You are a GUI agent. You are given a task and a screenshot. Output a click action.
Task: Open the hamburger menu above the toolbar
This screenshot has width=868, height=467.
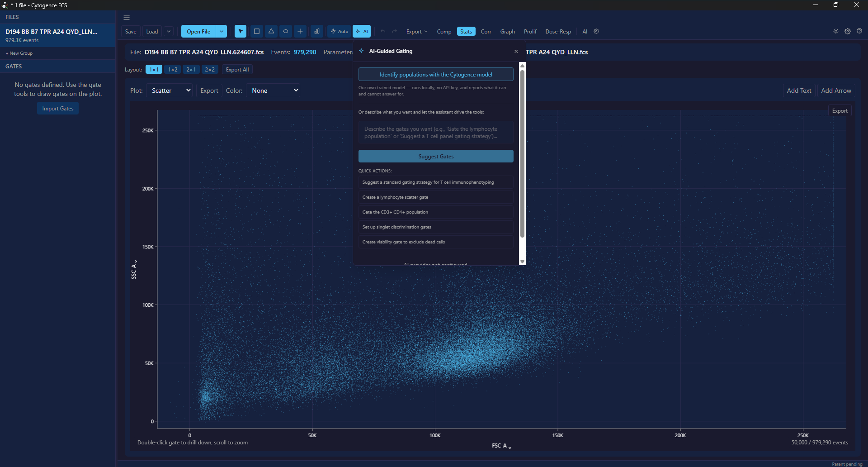click(127, 18)
